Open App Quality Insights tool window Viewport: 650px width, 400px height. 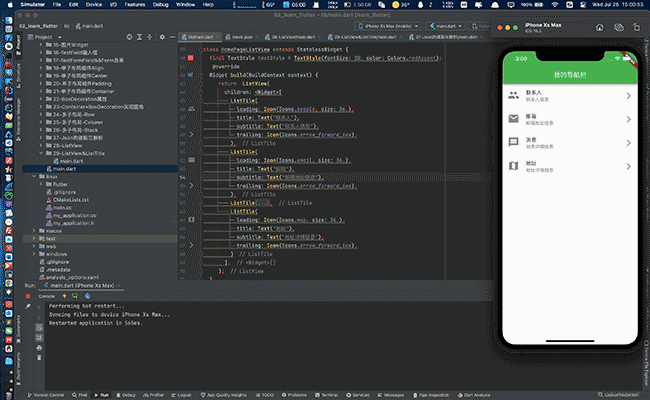[223, 395]
